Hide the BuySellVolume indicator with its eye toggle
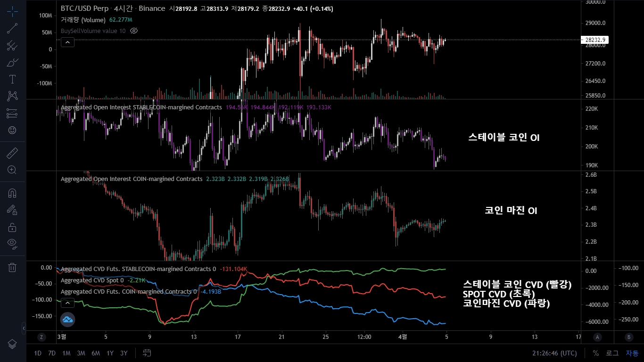The height and width of the screenshot is (362, 644). pyautogui.click(x=133, y=31)
